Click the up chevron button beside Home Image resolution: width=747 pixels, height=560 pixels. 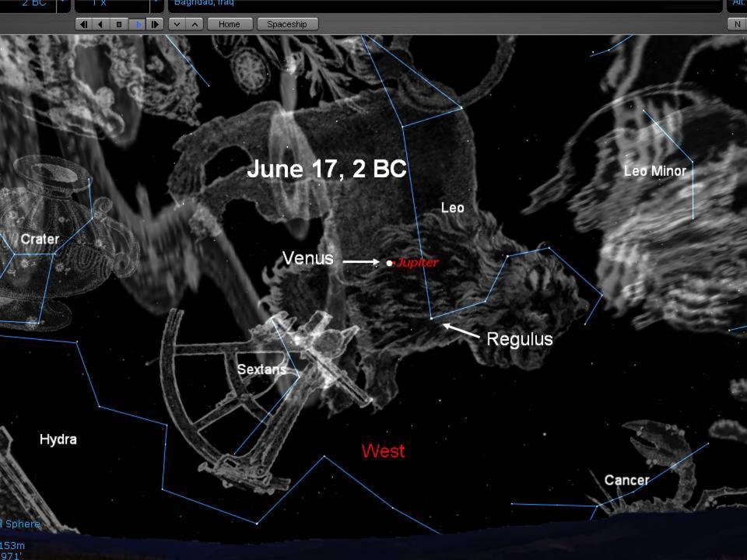195,24
